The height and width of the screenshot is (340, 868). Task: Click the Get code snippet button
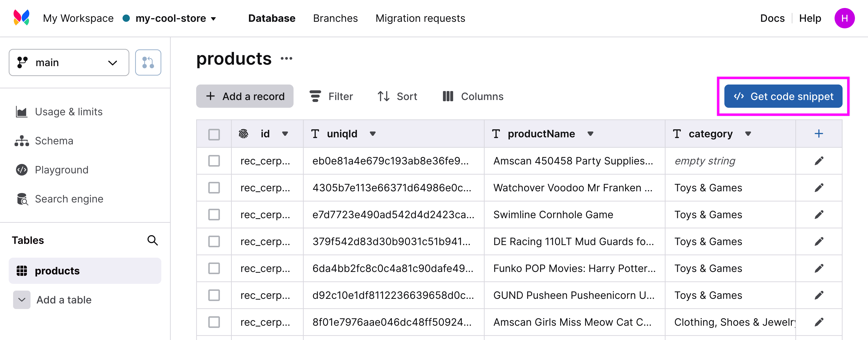coord(783,96)
